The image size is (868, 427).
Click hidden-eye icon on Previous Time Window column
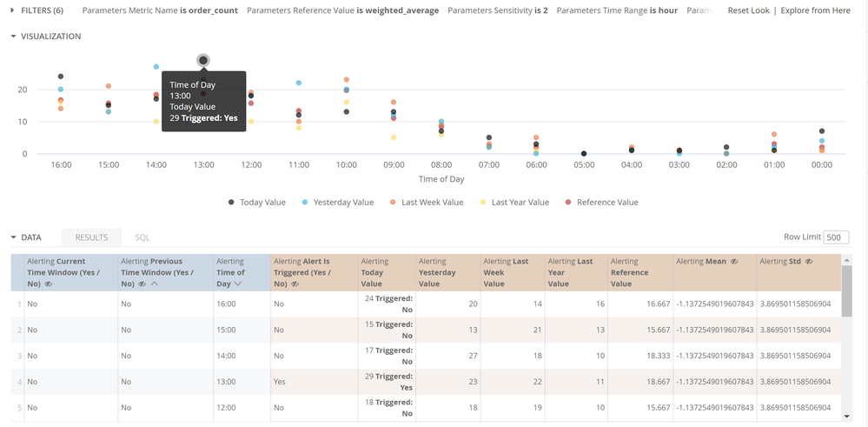(x=142, y=284)
